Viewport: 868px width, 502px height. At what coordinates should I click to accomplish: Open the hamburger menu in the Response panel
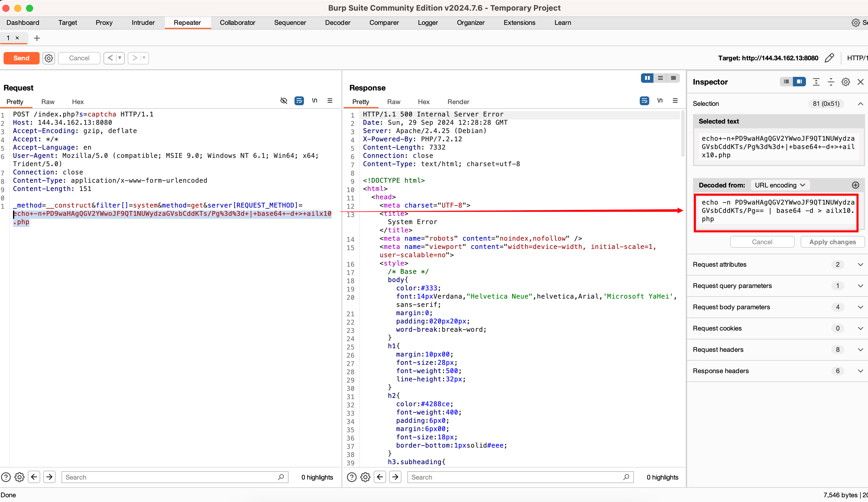click(x=675, y=101)
